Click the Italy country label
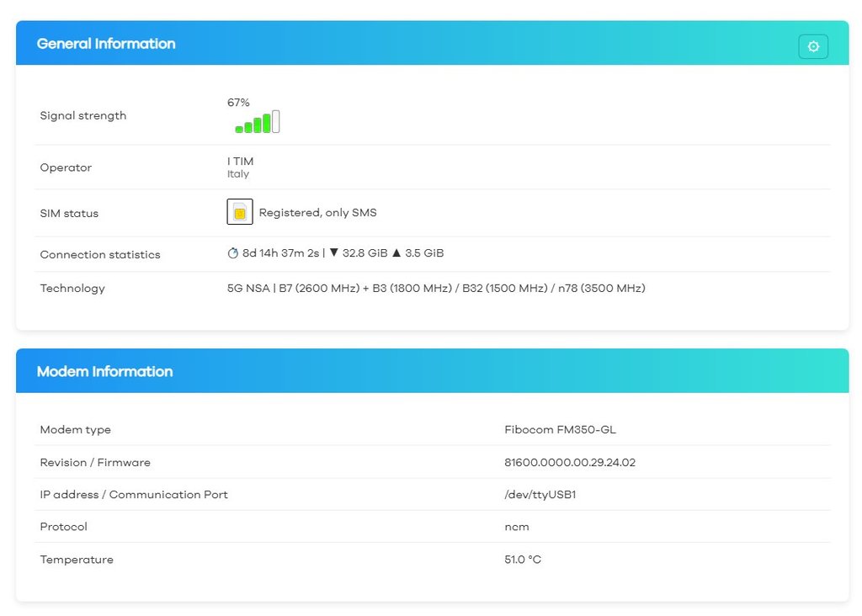 point(238,174)
